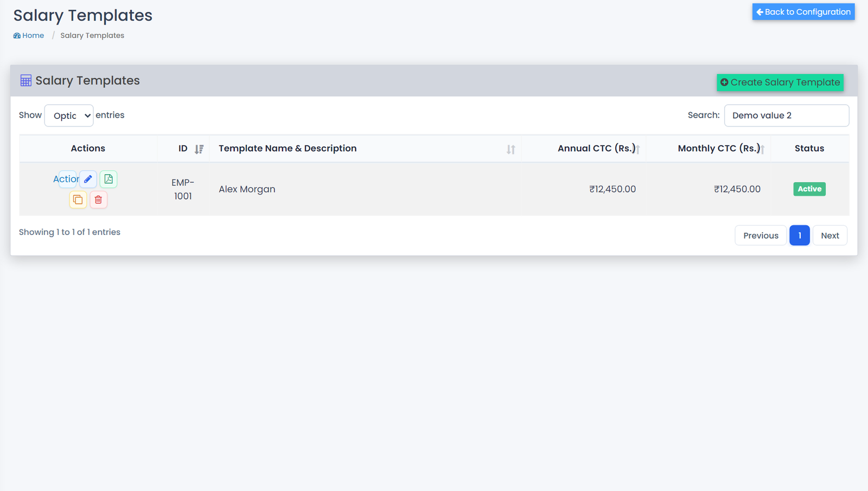Open the Show entries dropdown

69,116
